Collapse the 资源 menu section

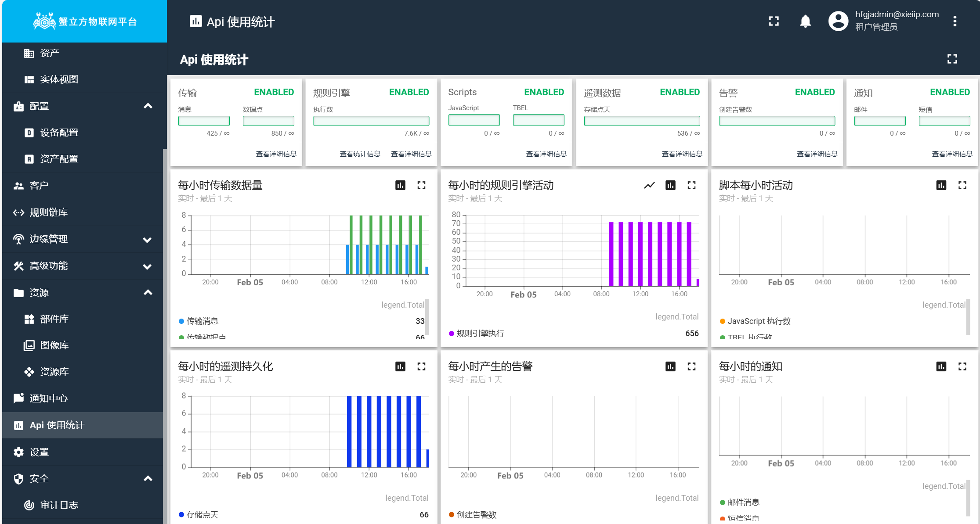pos(148,293)
